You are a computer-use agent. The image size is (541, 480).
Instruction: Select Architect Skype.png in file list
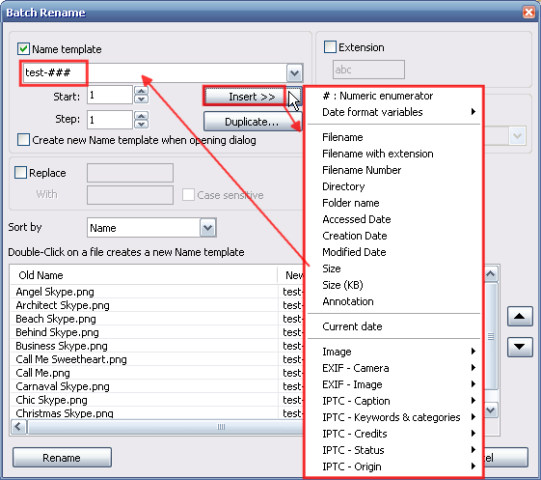coord(62,305)
